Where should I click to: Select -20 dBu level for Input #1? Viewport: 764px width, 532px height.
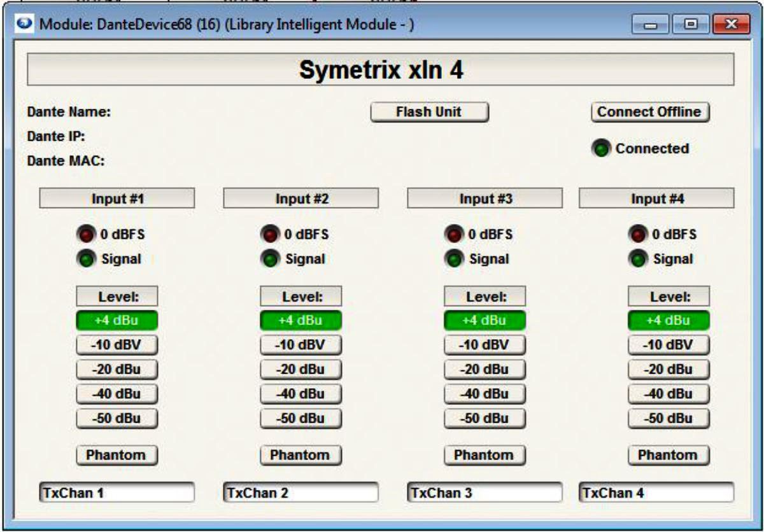coord(117,370)
